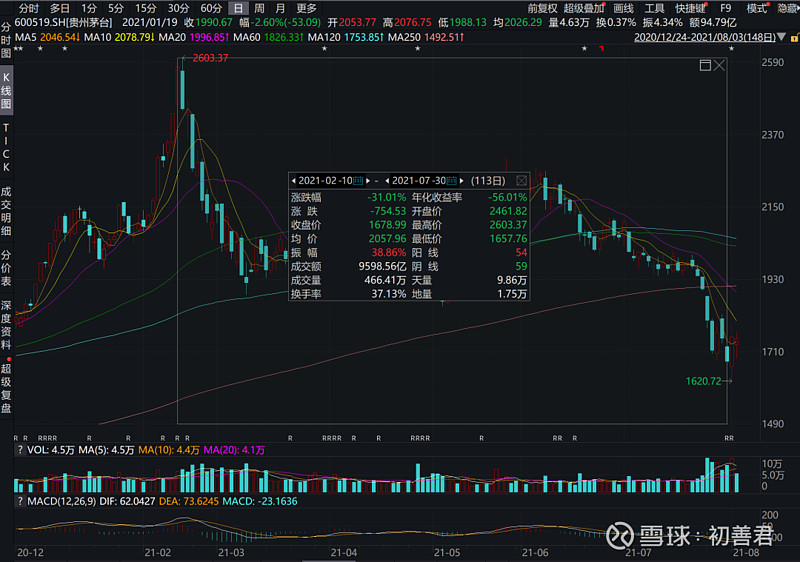Open calendar for end date 2021-07-30
The height and width of the screenshot is (562, 800).
(x=452, y=181)
